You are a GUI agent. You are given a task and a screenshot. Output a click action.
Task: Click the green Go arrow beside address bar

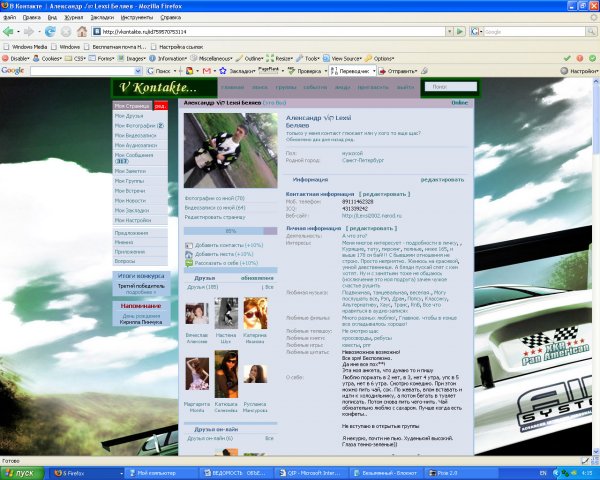[460, 32]
